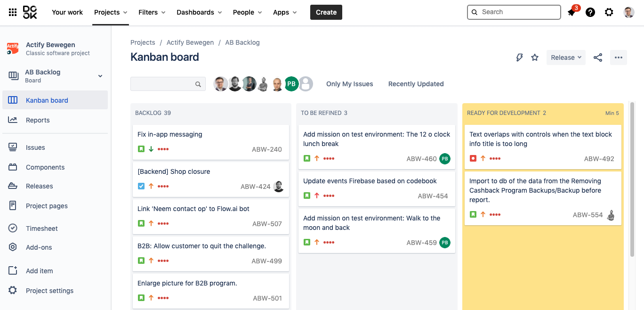The image size is (644, 310).
Task: Toggle the Only My Issues filter
Action: pyautogui.click(x=349, y=84)
